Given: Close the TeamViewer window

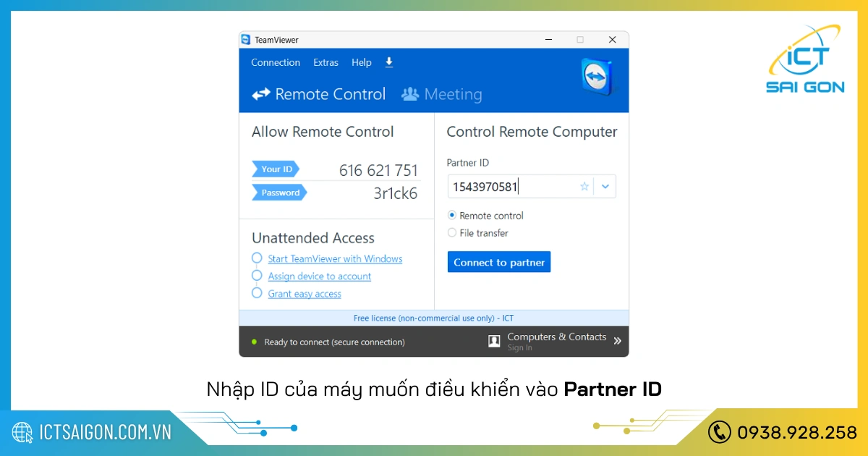Looking at the screenshot, I should tap(613, 40).
